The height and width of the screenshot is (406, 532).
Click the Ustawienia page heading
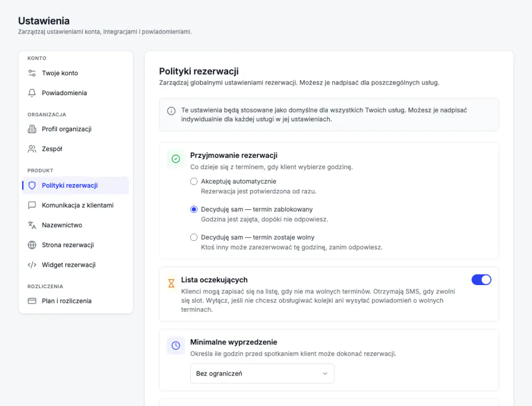[44, 21]
